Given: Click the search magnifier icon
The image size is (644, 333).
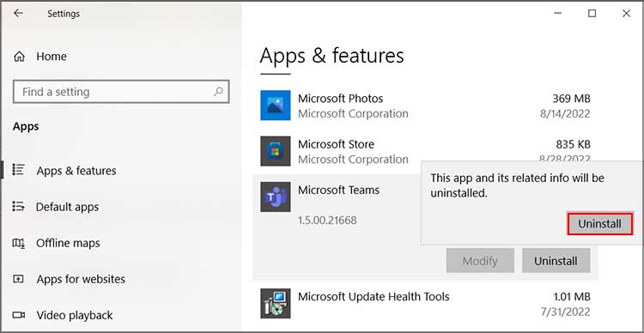Looking at the screenshot, I should point(218,92).
